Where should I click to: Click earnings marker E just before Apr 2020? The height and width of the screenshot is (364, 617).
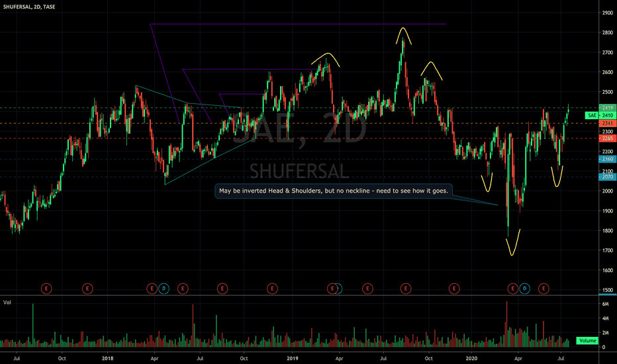512,289
